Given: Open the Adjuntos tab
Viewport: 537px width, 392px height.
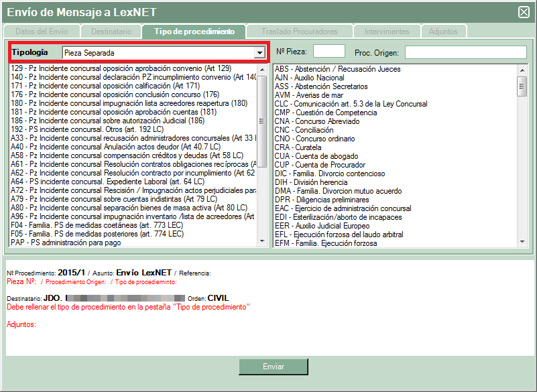Looking at the screenshot, I should point(443,31).
